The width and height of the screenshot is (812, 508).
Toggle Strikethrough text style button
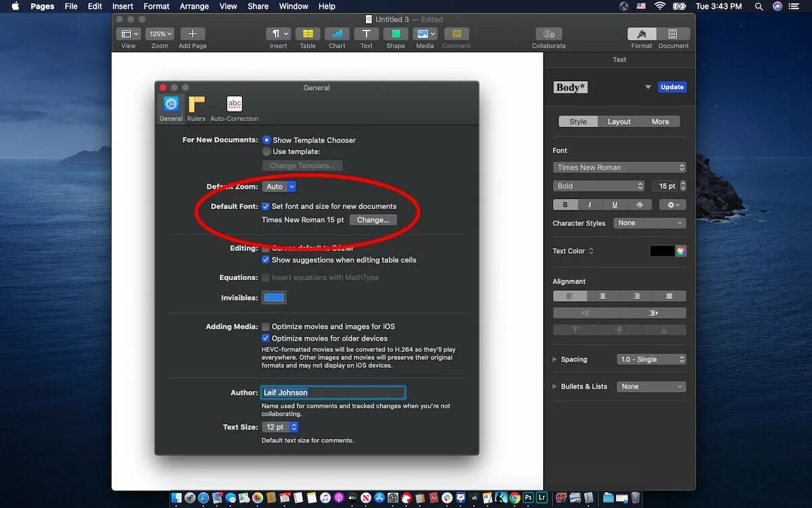pyautogui.click(x=640, y=205)
